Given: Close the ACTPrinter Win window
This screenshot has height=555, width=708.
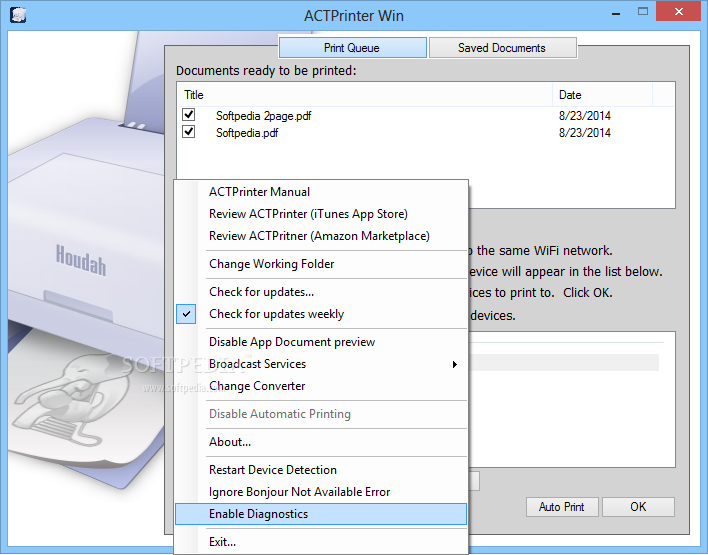Looking at the screenshot, I should tap(679, 12).
